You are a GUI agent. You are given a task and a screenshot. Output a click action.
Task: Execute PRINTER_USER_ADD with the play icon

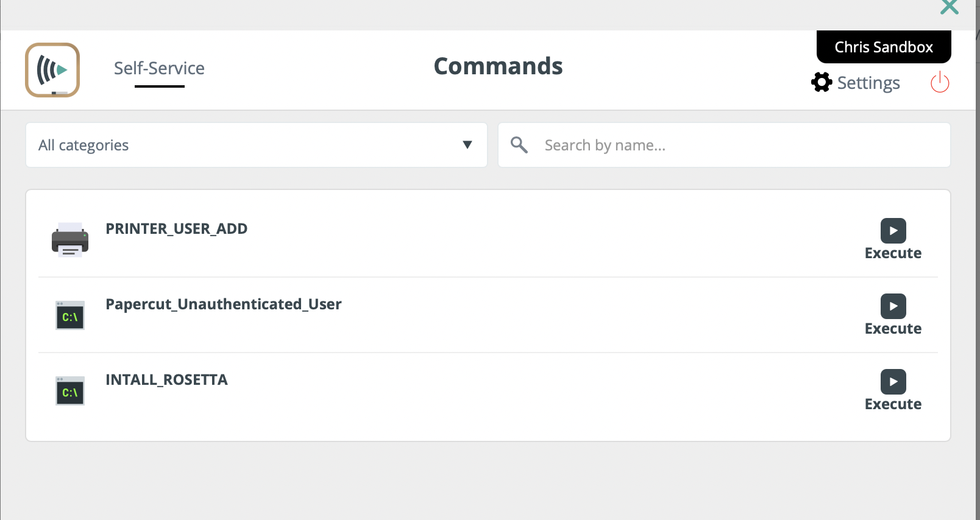point(893,231)
